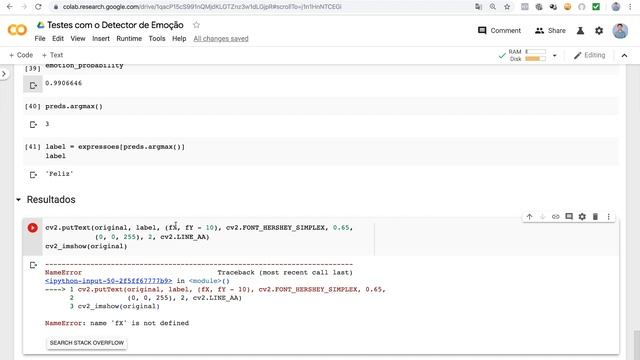Open user account avatar in Colab

click(x=620, y=31)
